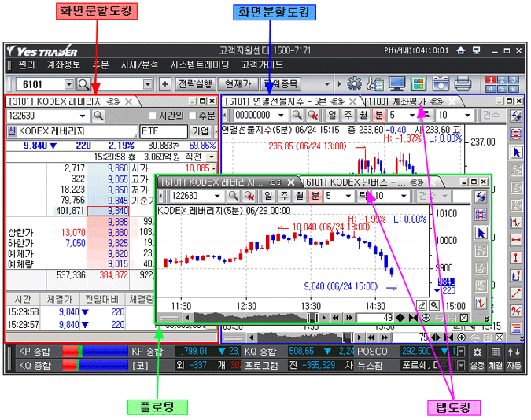Enable the 시간외 checkbox
The height and width of the screenshot is (420, 531).
tap(153, 116)
